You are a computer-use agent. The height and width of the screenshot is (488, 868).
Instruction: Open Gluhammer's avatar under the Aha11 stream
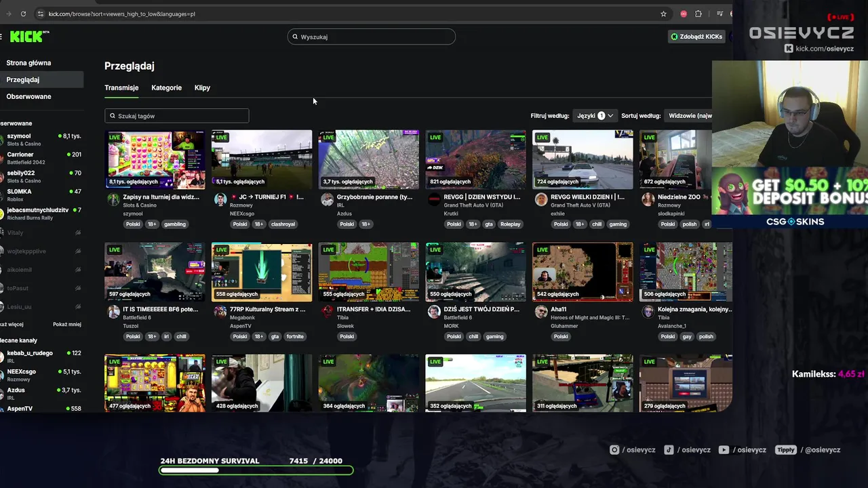(541, 312)
